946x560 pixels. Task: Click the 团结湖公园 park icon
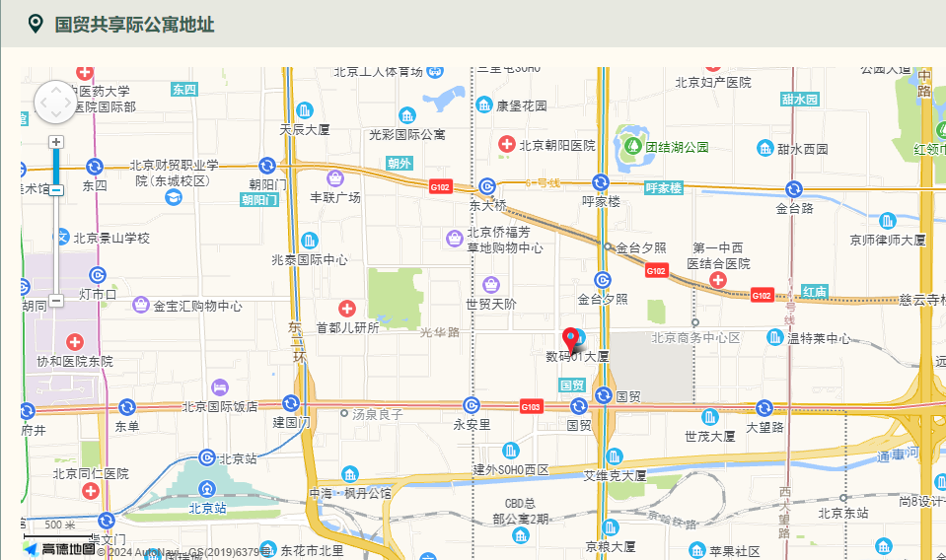633,145
